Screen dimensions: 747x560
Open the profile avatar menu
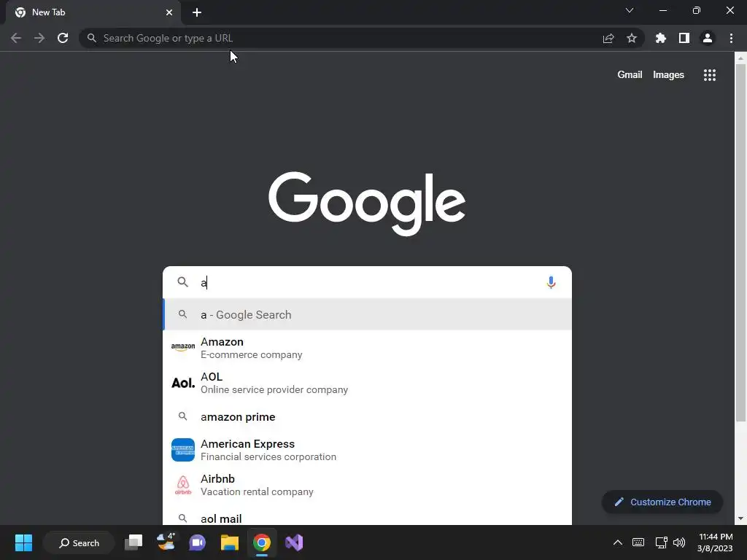click(x=708, y=38)
